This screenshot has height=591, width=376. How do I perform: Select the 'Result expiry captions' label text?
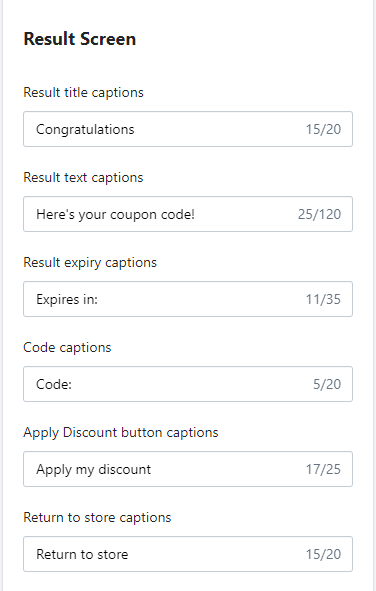click(90, 263)
